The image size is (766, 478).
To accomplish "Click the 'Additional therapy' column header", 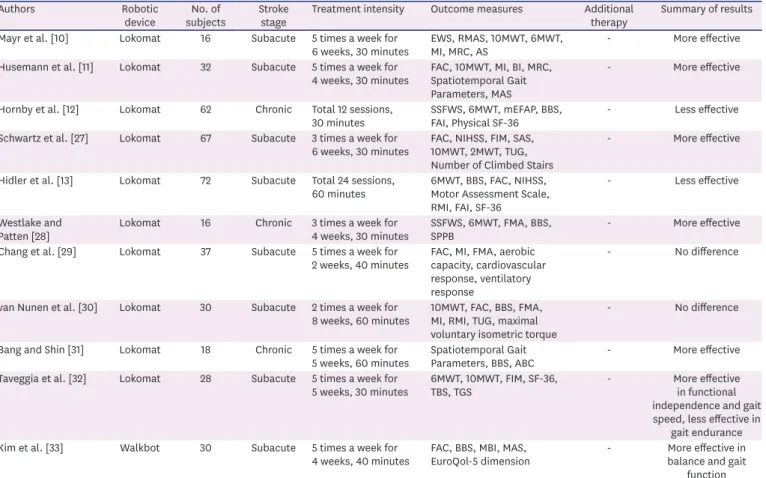I will (609, 16).
